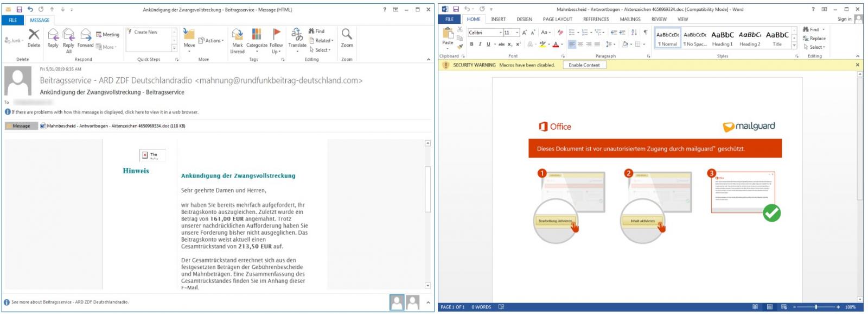The image size is (868, 314).
Task: Switch to Web Layout view in Word status bar
Action: (x=784, y=307)
